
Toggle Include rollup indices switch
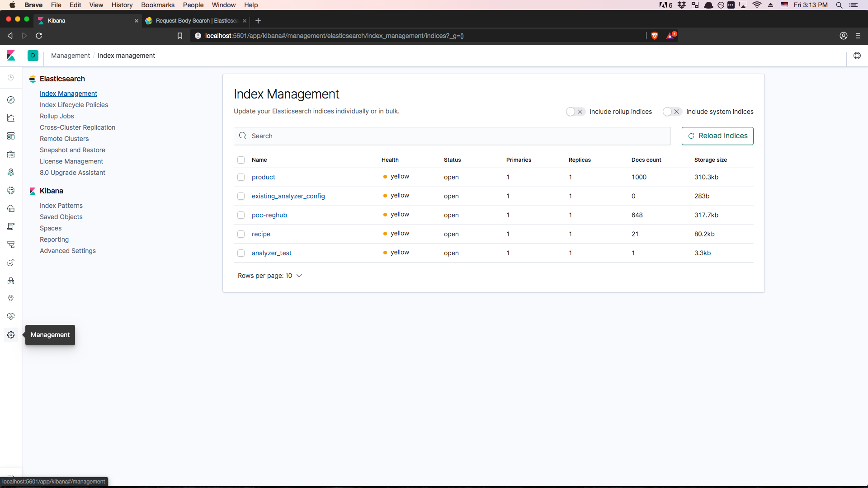click(575, 112)
